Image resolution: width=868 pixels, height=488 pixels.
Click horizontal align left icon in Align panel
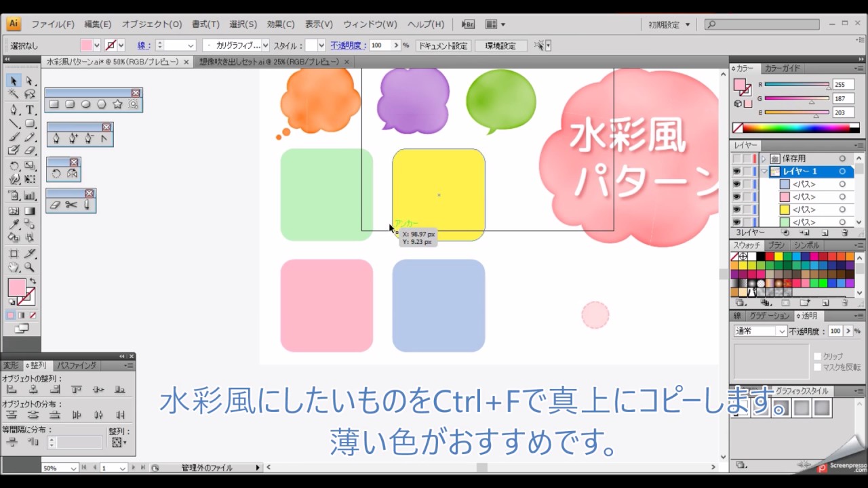pyautogui.click(x=12, y=390)
